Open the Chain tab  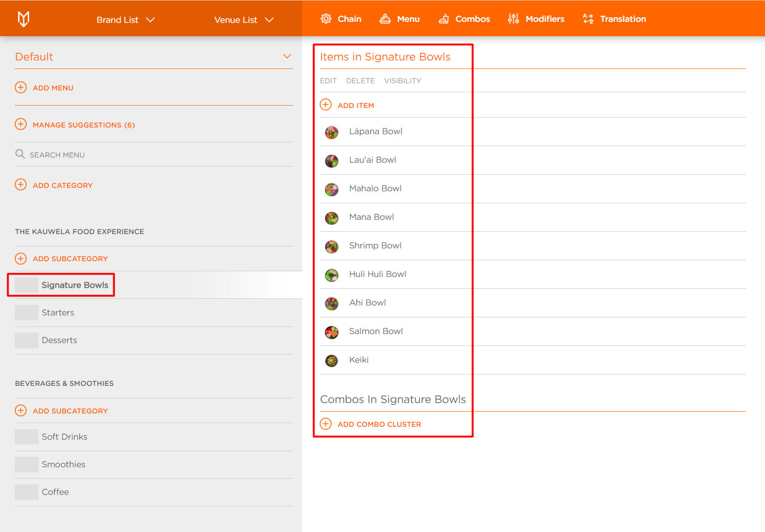pos(341,19)
